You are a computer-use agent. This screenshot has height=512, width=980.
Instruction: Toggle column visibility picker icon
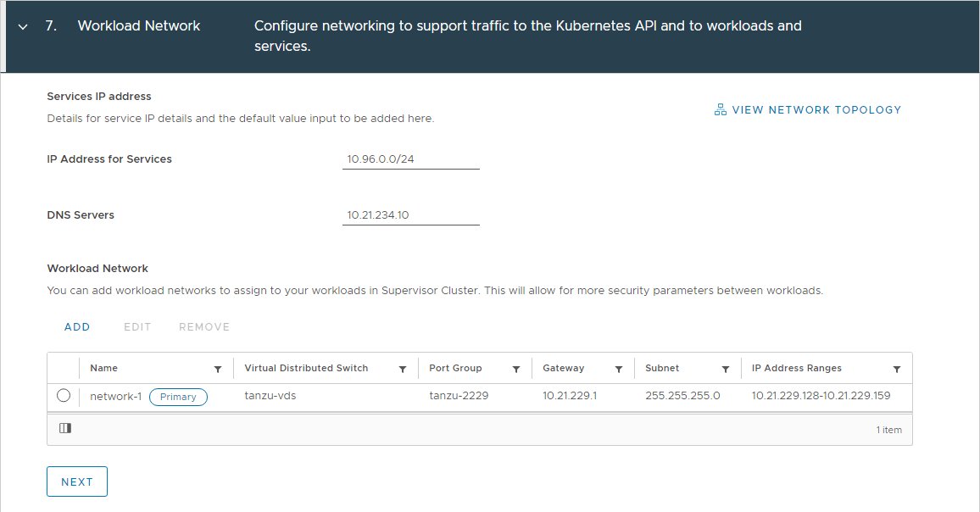(65, 428)
